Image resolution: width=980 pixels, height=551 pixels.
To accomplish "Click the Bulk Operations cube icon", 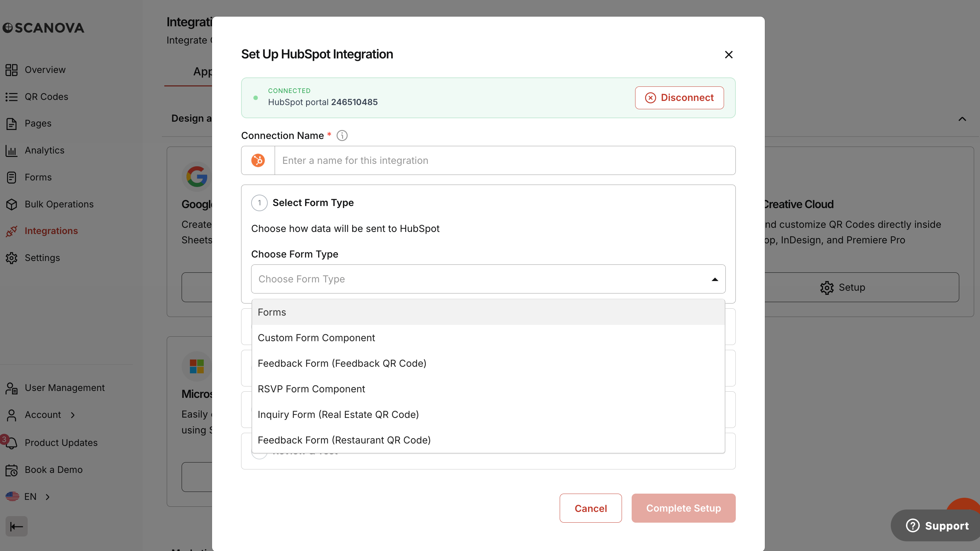I will tap(11, 204).
